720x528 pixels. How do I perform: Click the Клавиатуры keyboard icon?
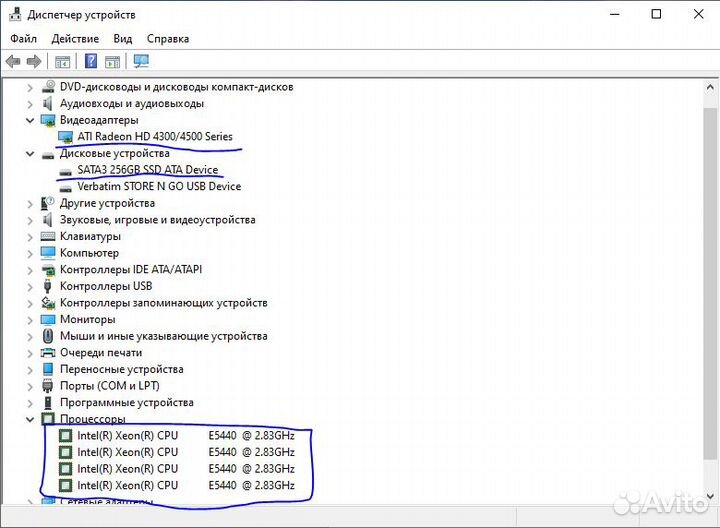coord(48,237)
